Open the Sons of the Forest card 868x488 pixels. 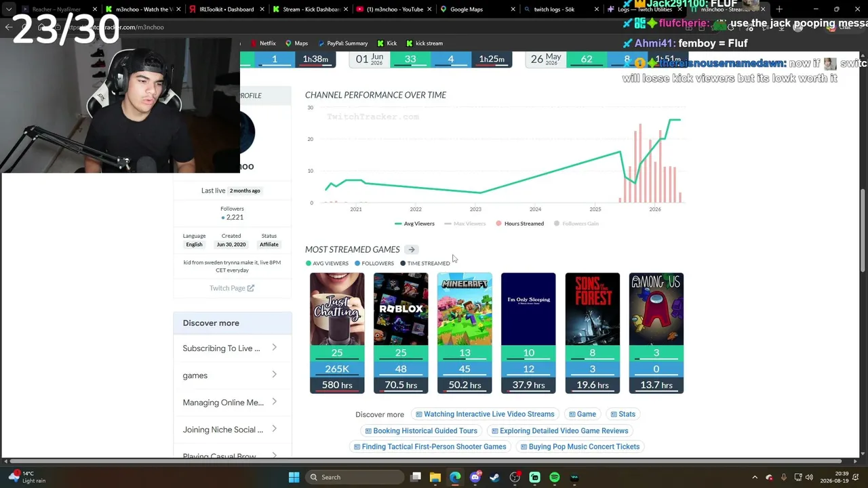click(x=593, y=333)
